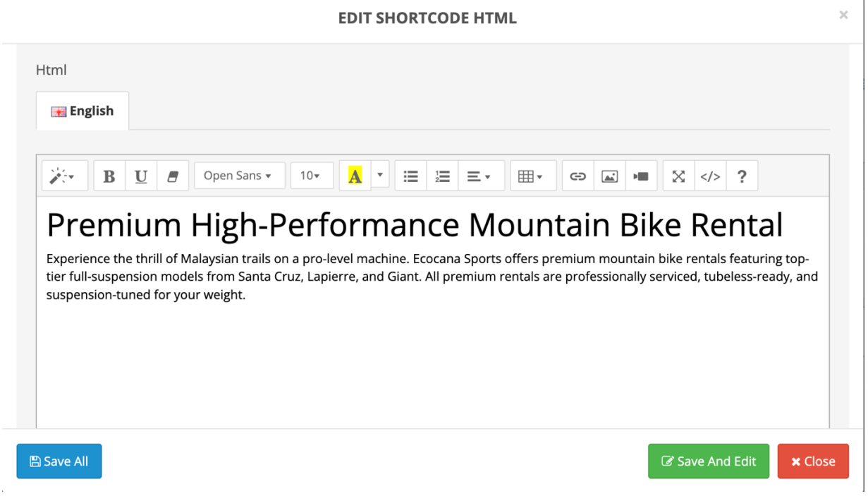Expand the paragraph alignment dropdown
Viewport: 868px width, 496px height.
(480, 176)
